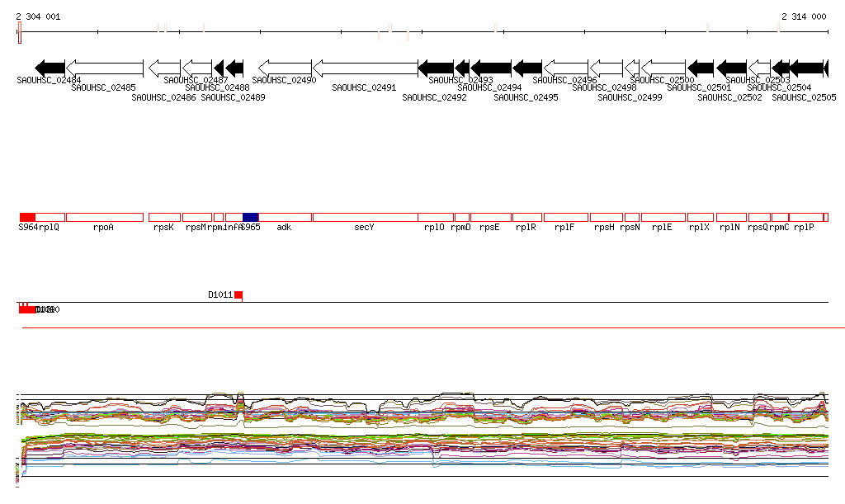Click the red D1011 marker square

[x=238, y=295]
